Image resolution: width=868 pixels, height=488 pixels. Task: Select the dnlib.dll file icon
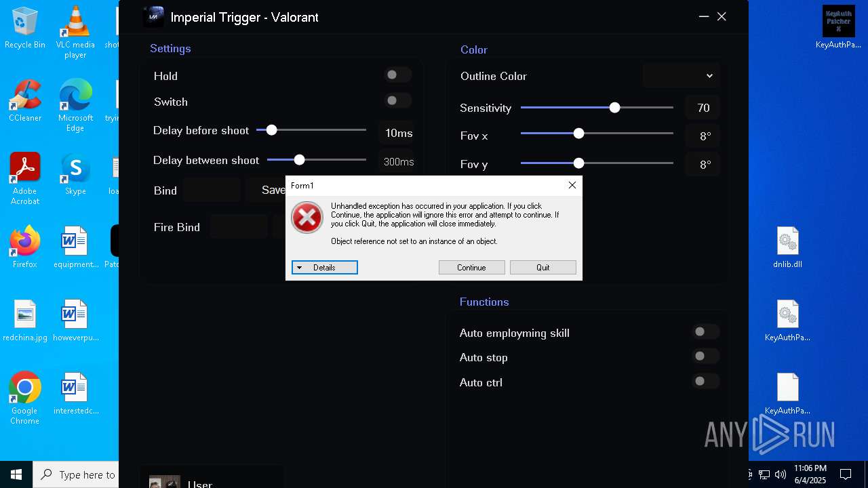pyautogui.click(x=787, y=247)
